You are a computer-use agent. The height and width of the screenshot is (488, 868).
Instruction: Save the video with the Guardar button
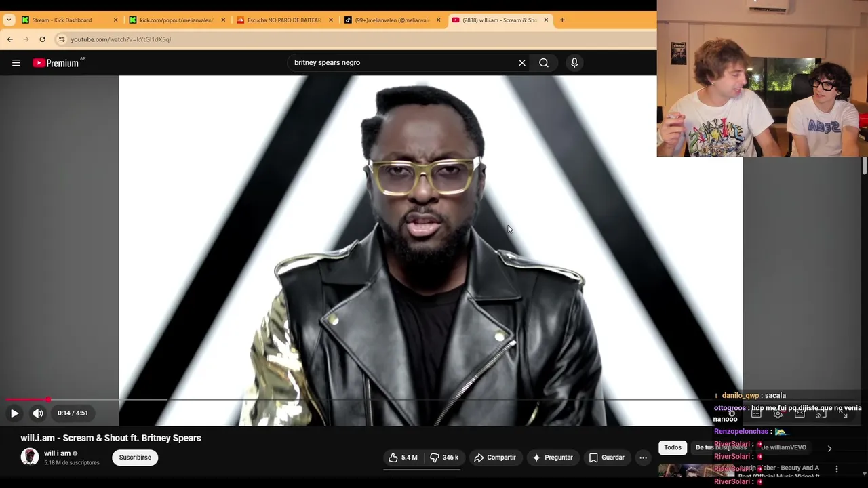coord(606,457)
